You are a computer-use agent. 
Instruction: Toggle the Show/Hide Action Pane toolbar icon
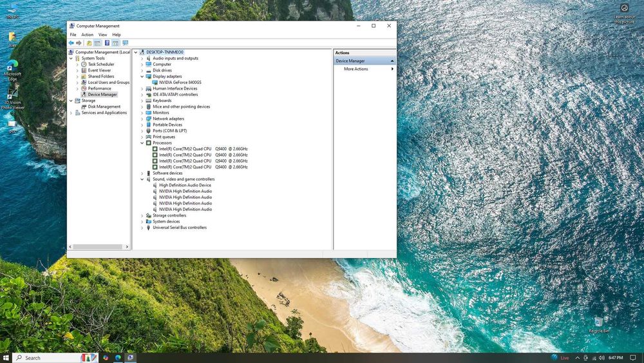click(x=115, y=43)
